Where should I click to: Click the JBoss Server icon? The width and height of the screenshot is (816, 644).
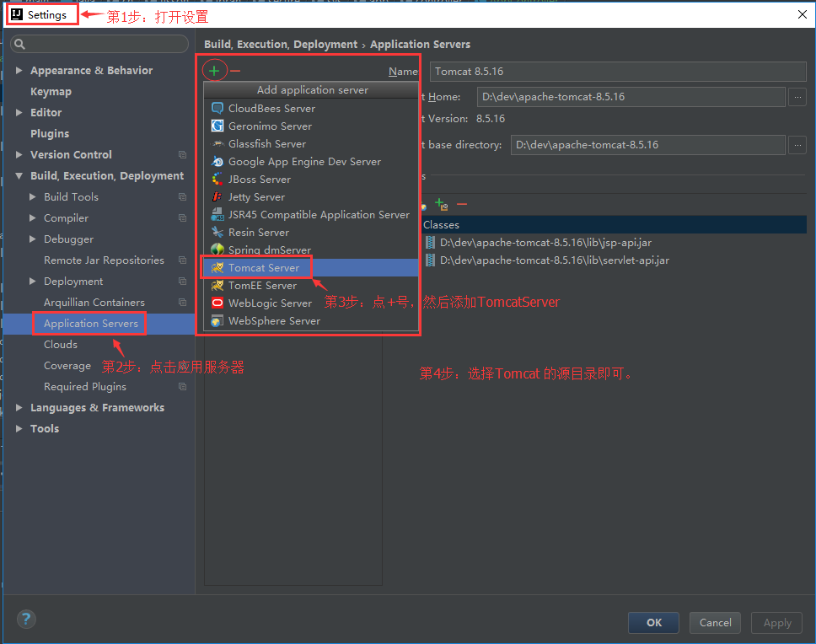coord(217,179)
